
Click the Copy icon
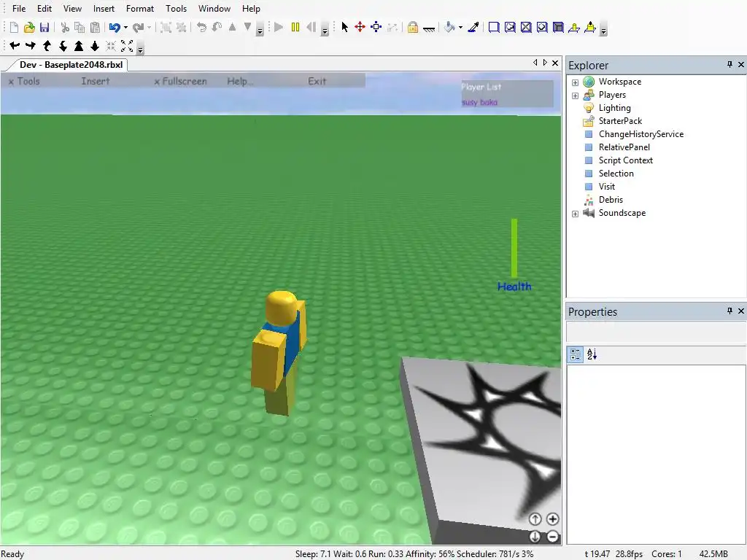(80, 27)
